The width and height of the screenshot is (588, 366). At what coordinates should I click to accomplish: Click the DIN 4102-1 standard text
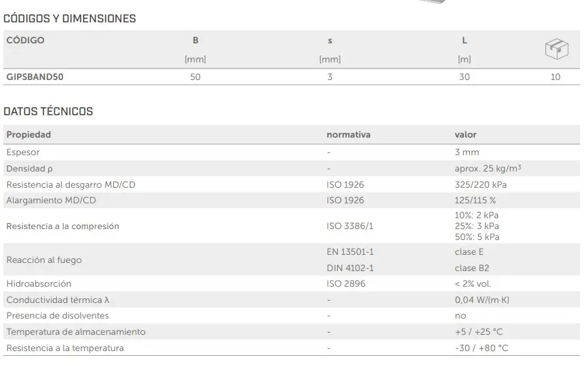click(x=350, y=268)
